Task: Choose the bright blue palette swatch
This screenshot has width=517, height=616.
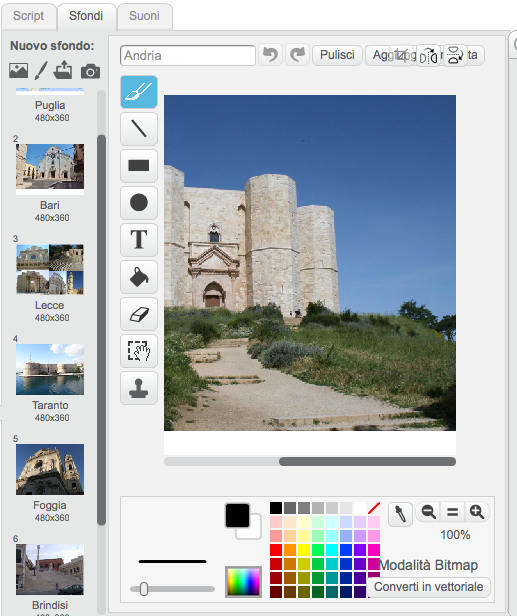Action: point(346,550)
